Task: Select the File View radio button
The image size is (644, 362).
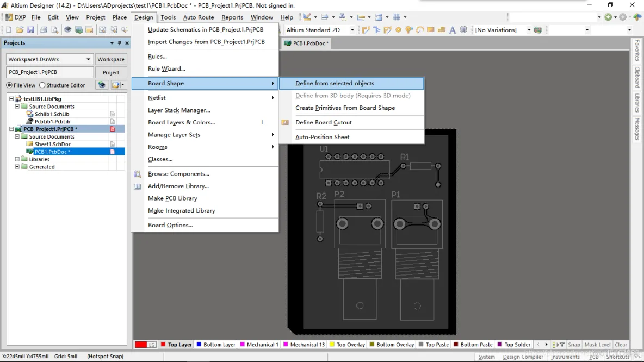Action: click(x=9, y=85)
